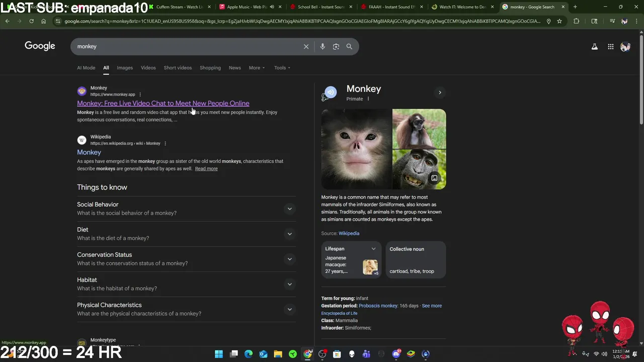Expand Diet question
The image size is (644, 362).
[289, 234]
